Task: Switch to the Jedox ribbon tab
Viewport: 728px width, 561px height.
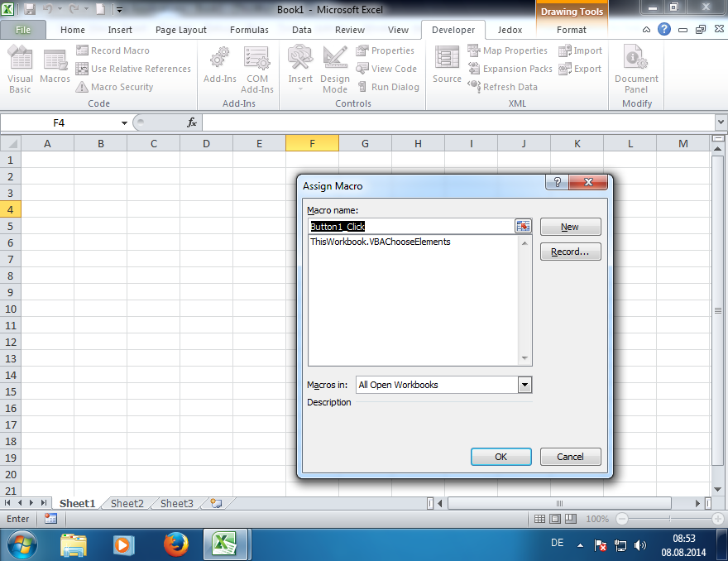Action: point(510,29)
